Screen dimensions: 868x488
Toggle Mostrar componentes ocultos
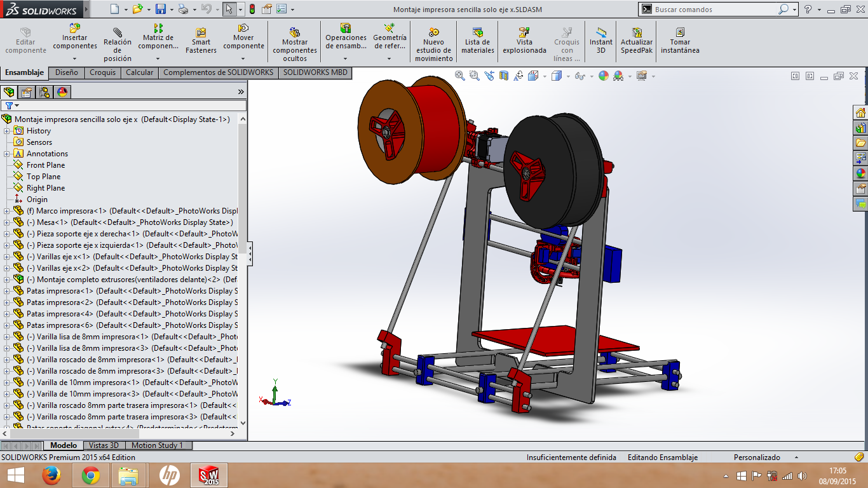tap(295, 44)
